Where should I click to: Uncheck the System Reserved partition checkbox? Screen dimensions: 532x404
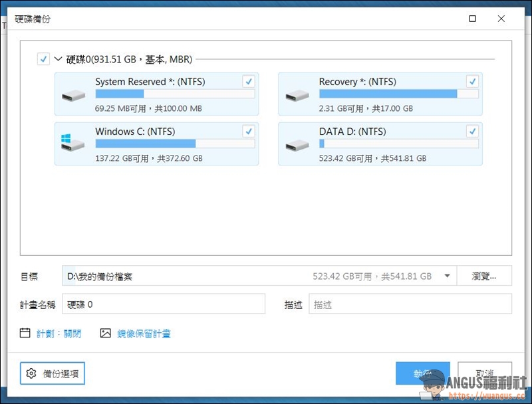point(249,82)
